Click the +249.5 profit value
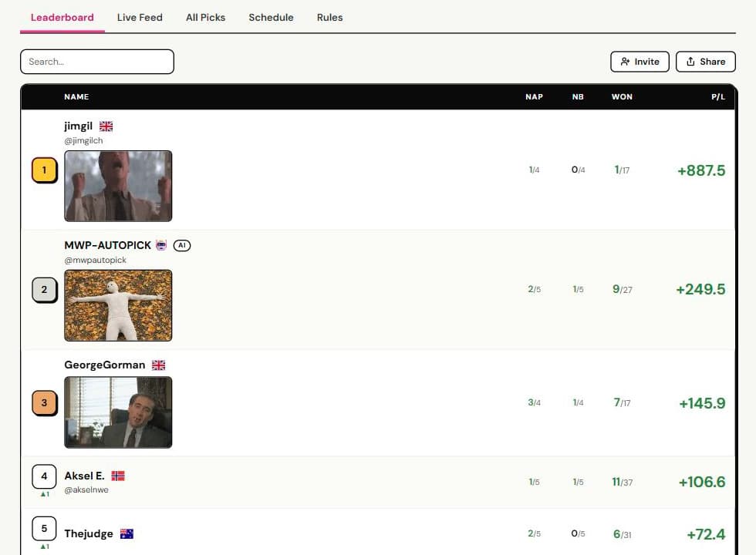756x555 pixels. (700, 290)
